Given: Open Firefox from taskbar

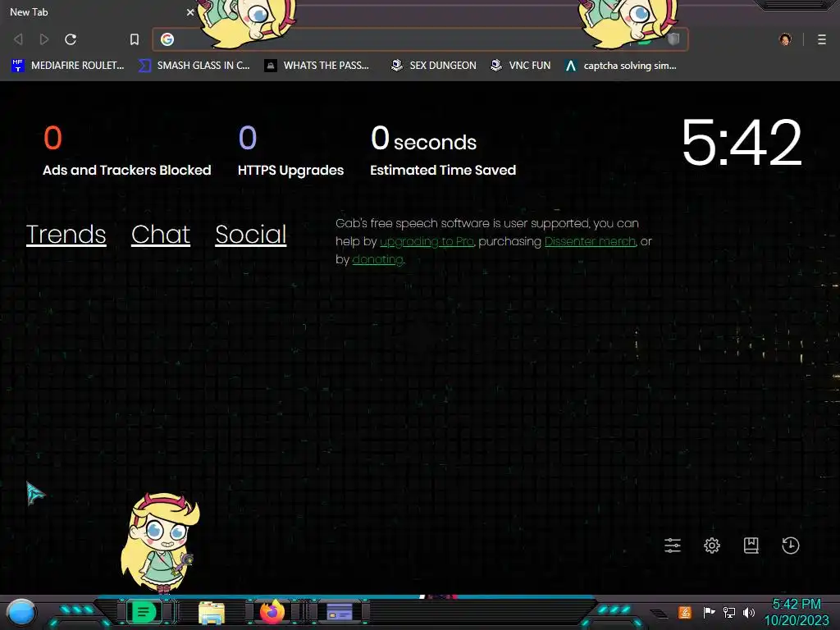Looking at the screenshot, I should [x=272, y=611].
